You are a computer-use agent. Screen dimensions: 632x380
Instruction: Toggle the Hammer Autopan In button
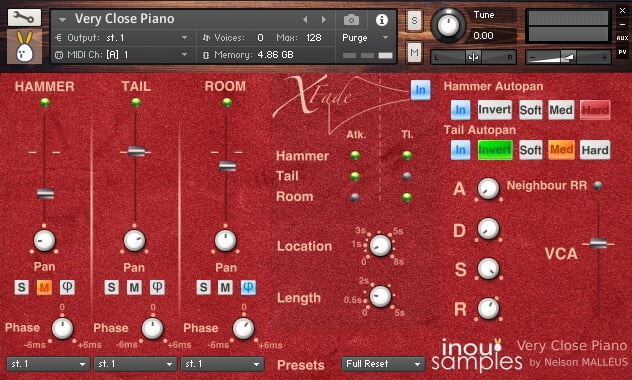460,110
